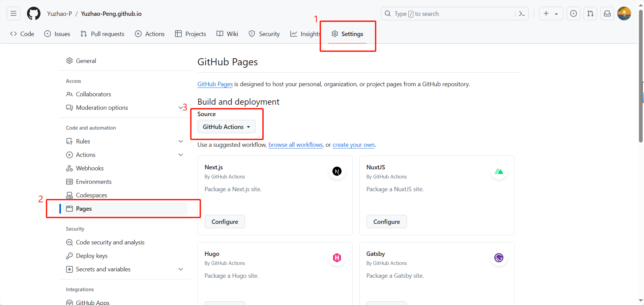Open Codespaces settings
644x305 pixels.
(x=125, y=195)
